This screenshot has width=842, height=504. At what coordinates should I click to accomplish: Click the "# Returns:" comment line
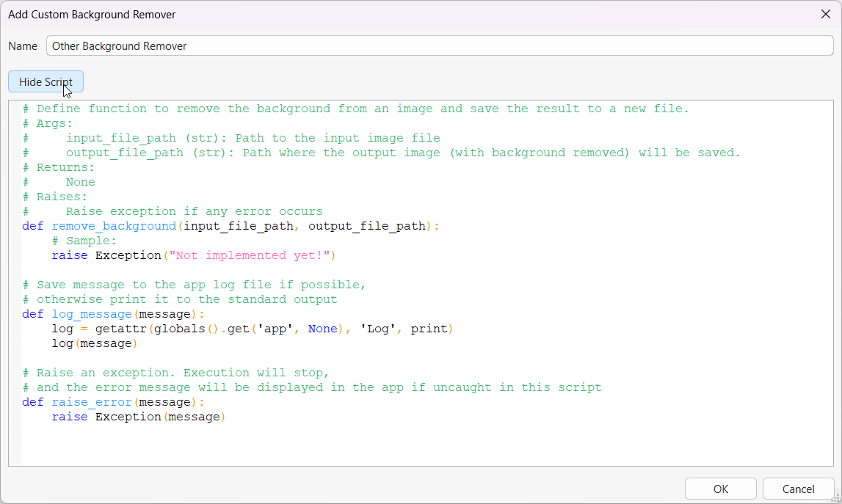tap(59, 167)
